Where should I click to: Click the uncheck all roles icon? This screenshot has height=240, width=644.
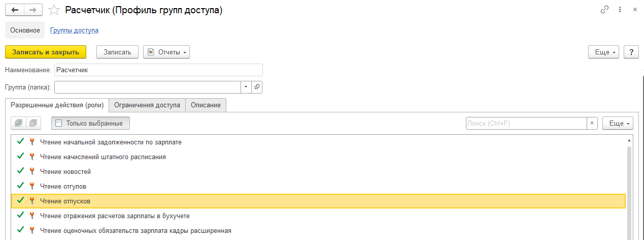(33, 123)
